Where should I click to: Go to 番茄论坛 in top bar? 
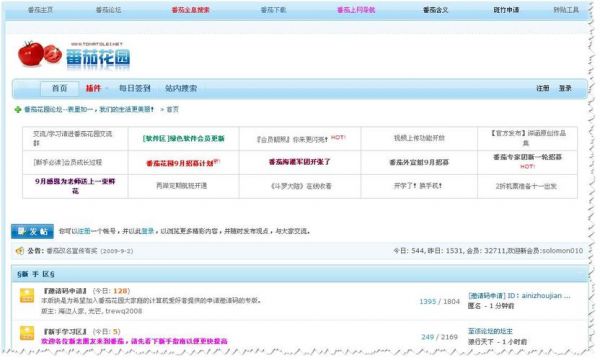pos(108,10)
